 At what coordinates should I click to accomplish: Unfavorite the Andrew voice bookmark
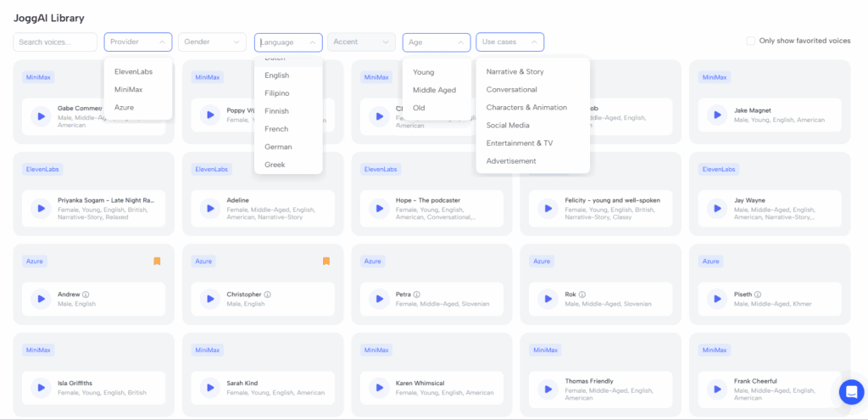coord(157,261)
